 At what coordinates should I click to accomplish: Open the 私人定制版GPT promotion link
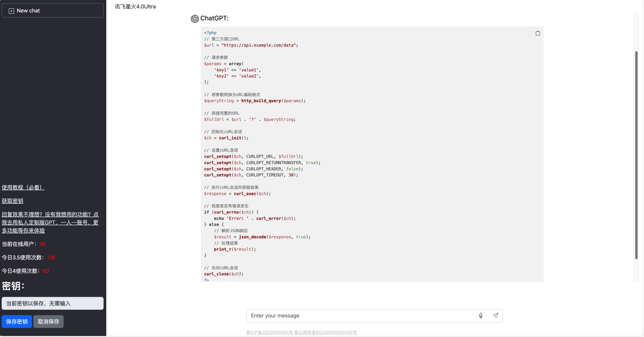(50, 222)
